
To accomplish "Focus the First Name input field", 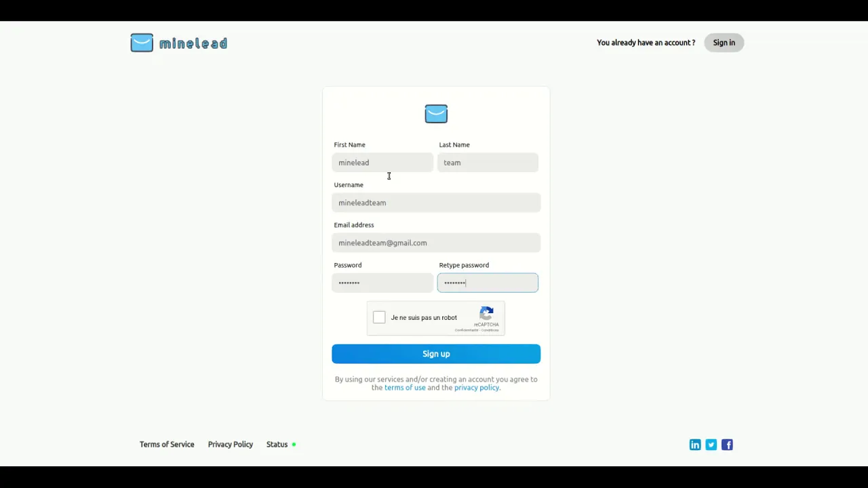I will [x=382, y=163].
